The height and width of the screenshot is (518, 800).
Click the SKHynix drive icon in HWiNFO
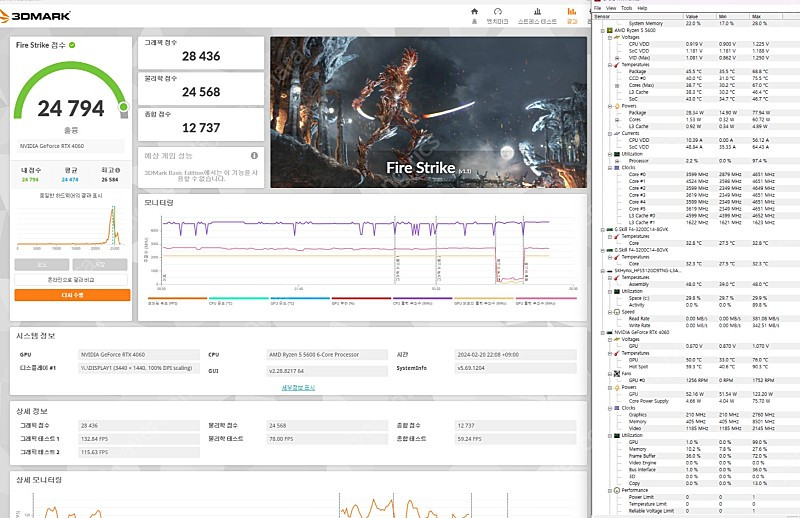click(609, 270)
